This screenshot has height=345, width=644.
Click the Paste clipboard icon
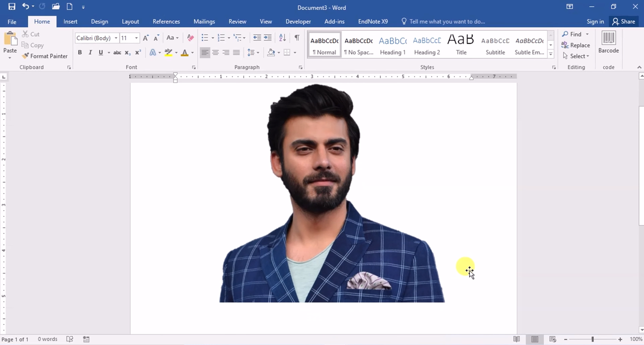point(10,39)
